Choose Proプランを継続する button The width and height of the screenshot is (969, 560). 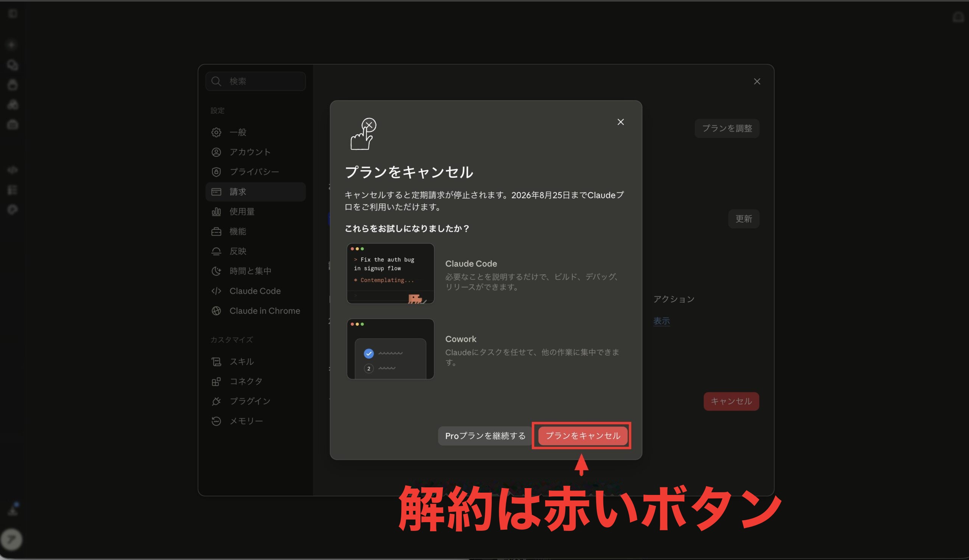pos(485,436)
